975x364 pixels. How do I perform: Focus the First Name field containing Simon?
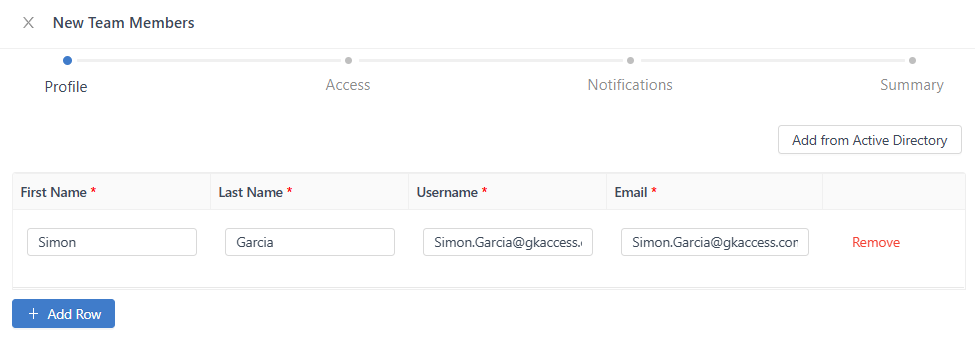(x=112, y=242)
